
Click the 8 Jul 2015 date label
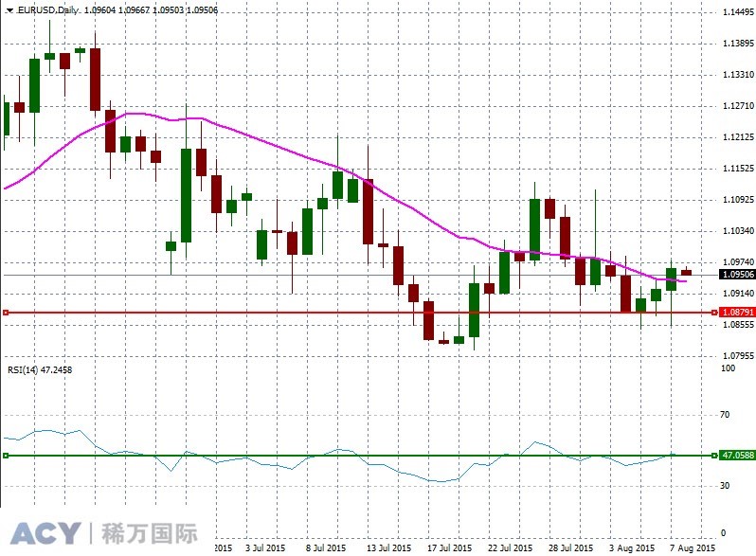326,548
